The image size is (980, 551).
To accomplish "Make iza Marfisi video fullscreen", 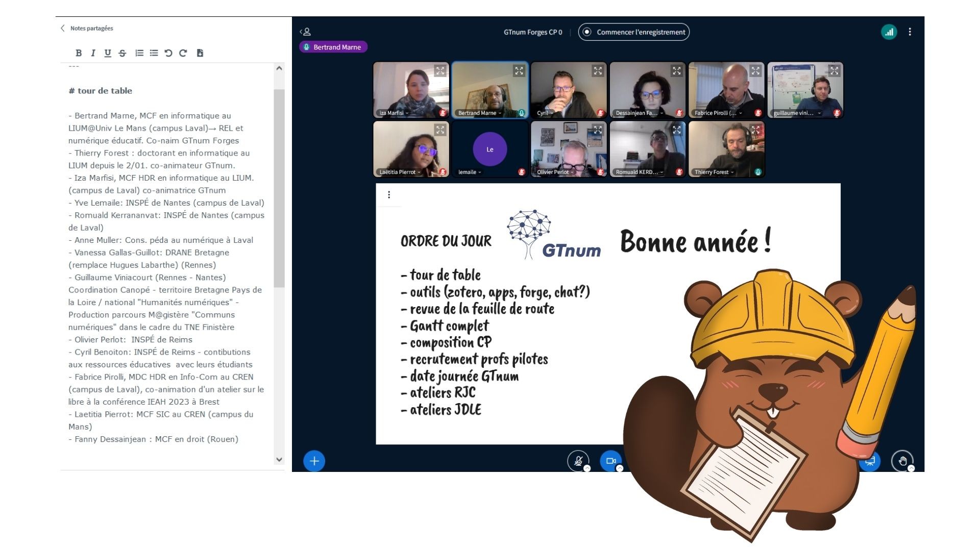I will [440, 71].
